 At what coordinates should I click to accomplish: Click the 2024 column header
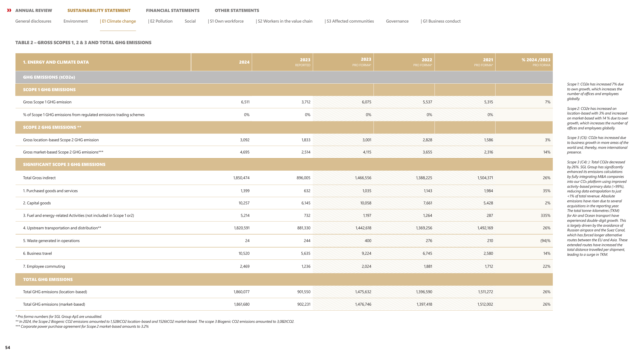click(x=222, y=62)
